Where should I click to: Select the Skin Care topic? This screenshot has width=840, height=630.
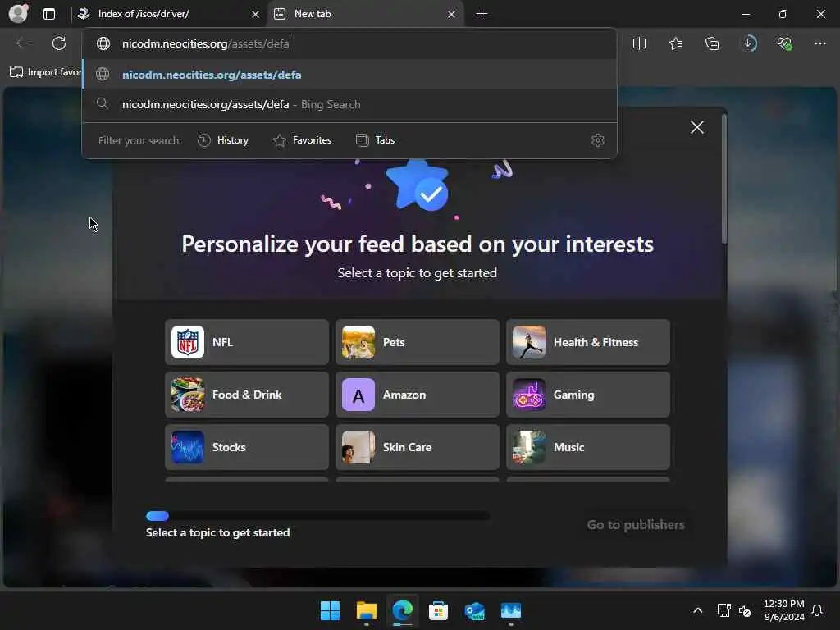click(418, 447)
